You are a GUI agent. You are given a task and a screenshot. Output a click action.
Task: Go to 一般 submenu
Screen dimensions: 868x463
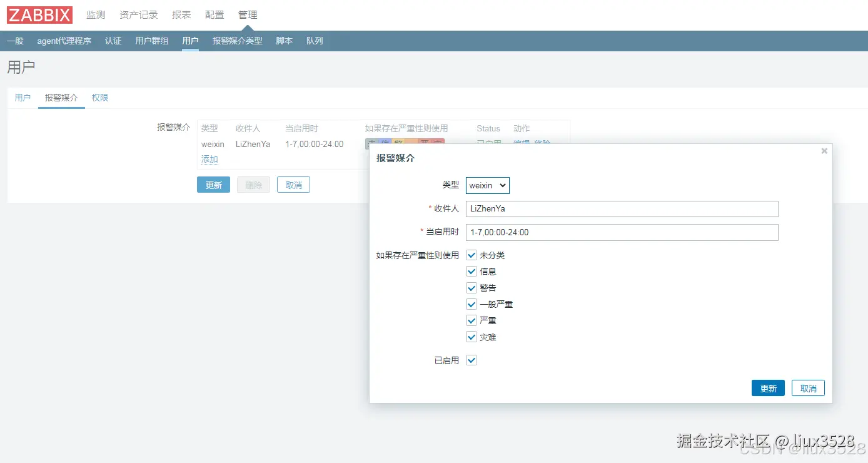coord(15,41)
